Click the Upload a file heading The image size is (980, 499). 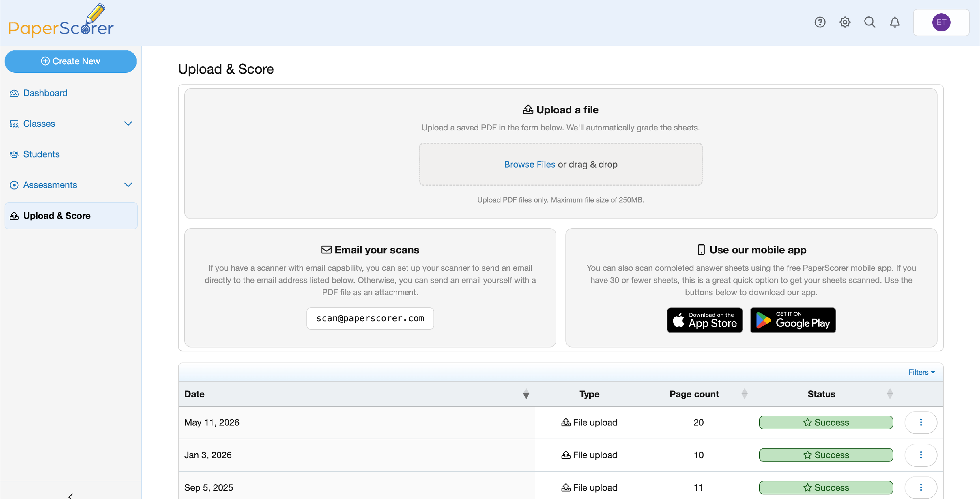click(x=560, y=110)
